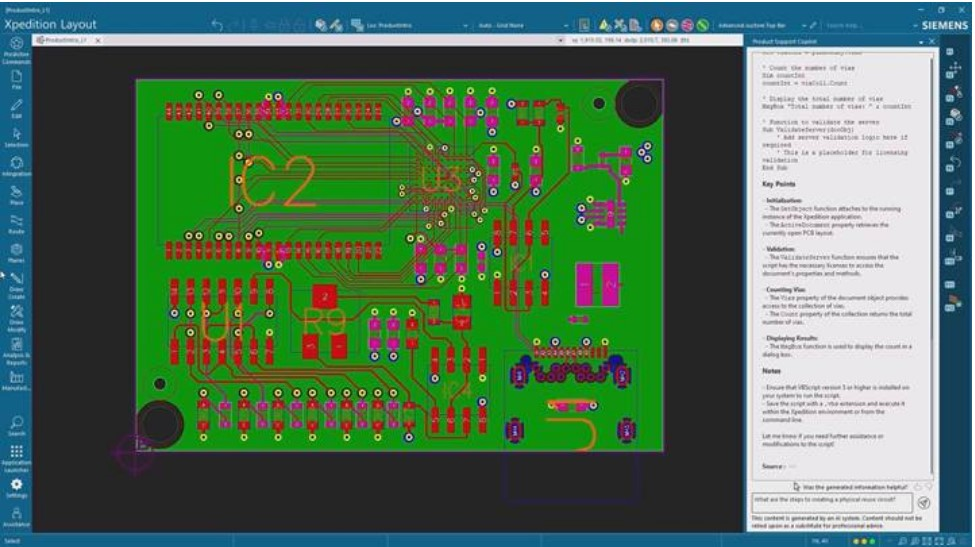Open the File menu in sidebar

[16, 79]
